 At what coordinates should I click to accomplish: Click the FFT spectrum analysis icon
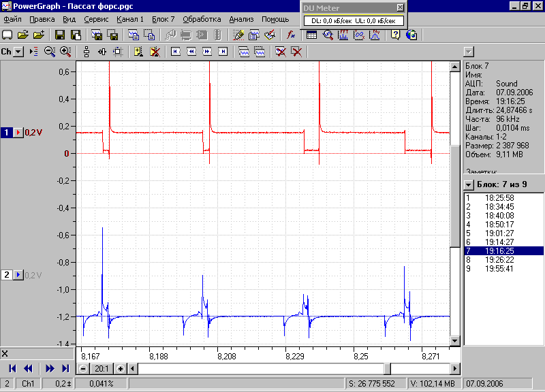click(x=343, y=35)
